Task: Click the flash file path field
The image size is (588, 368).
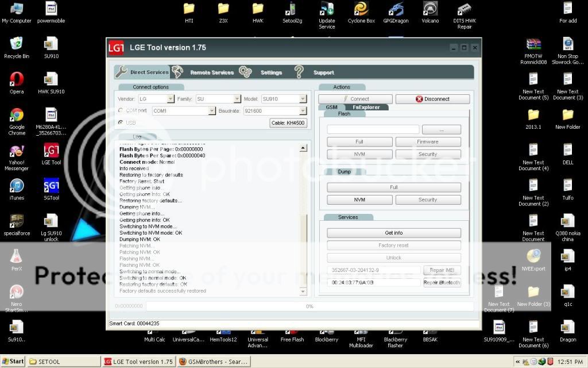Action: 373,129
